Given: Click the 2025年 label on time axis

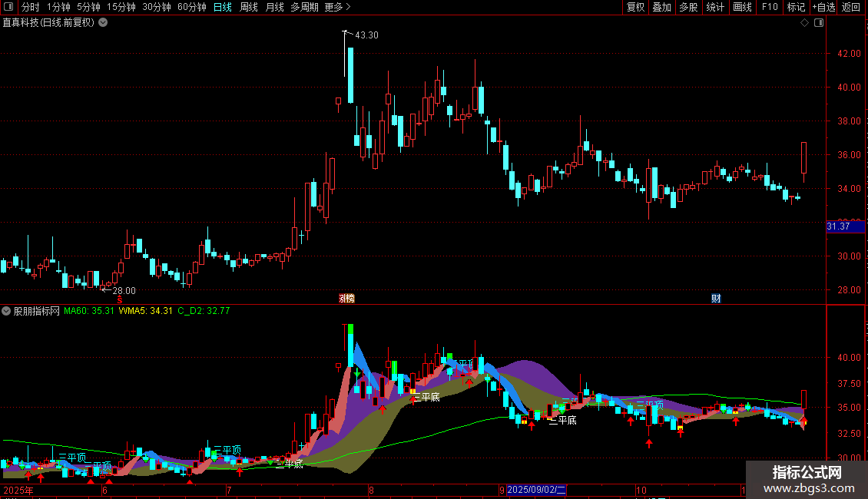Looking at the screenshot, I should (x=18, y=490).
